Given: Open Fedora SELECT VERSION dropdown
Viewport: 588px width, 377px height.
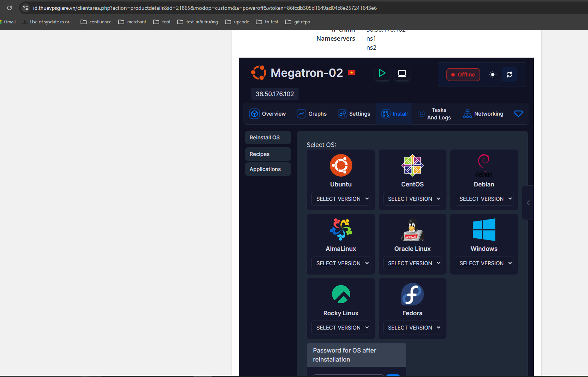Looking at the screenshot, I should [413, 328].
